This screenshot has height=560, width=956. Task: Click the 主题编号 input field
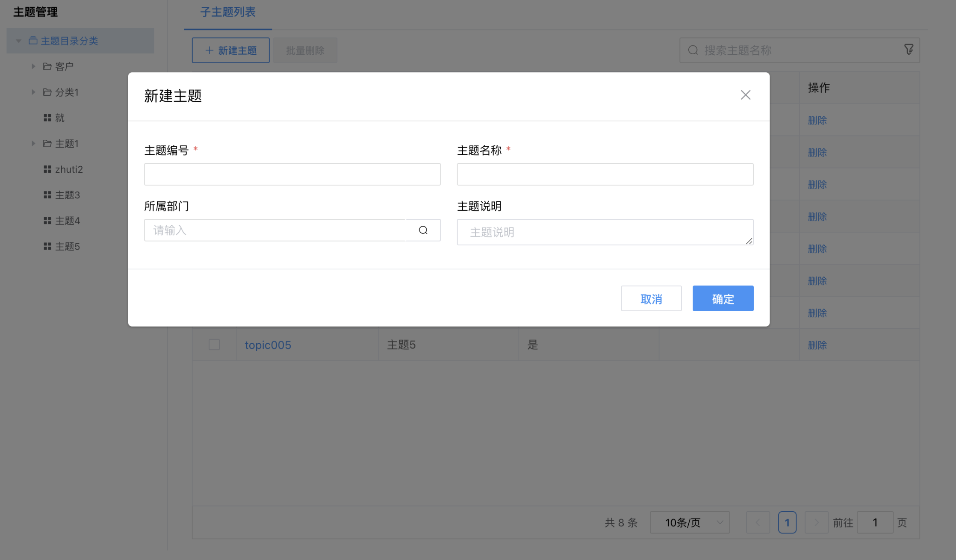pos(292,174)
